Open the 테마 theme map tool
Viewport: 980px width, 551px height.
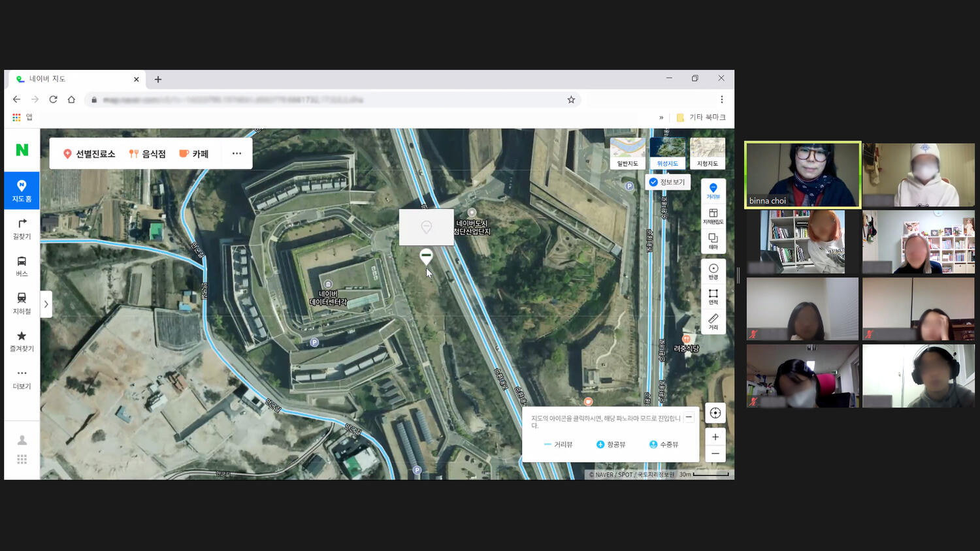(x=713, y=242)
